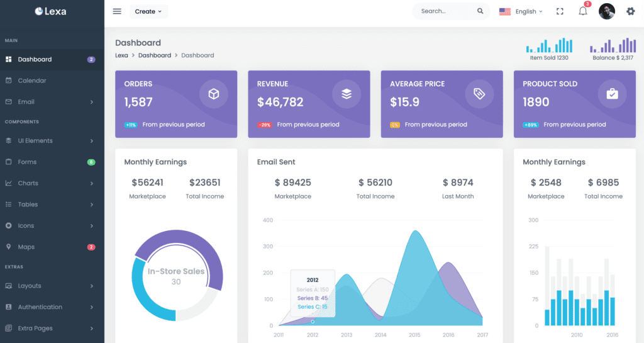Open the Create dropdown
Viewport: 644px width, 343px height.
click(x=148, y=11)
